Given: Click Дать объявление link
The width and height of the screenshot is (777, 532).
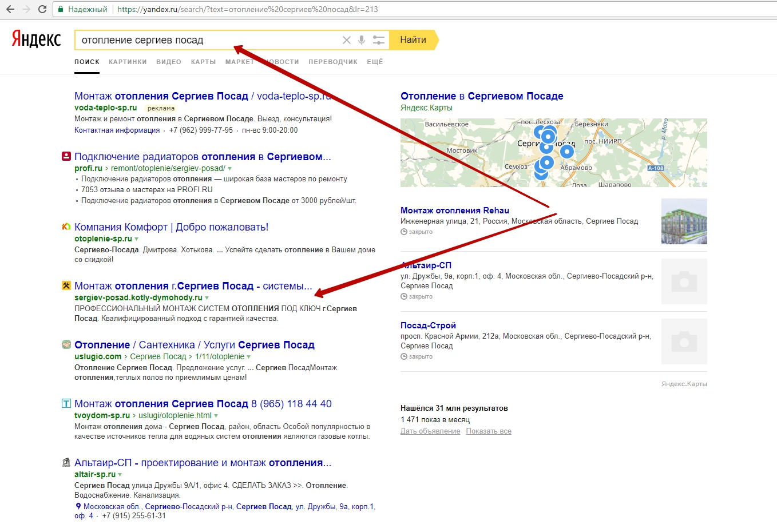Looking at the screenshot, I should 430,431.
